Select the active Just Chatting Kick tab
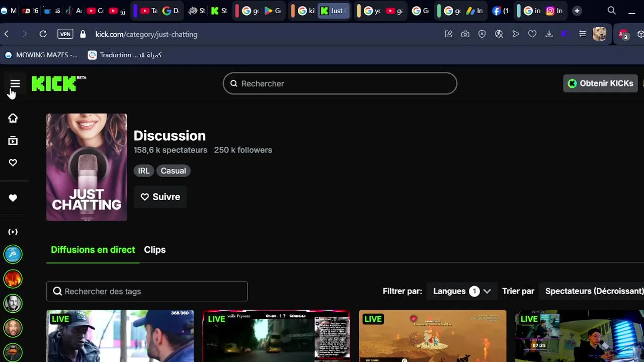 334,11
